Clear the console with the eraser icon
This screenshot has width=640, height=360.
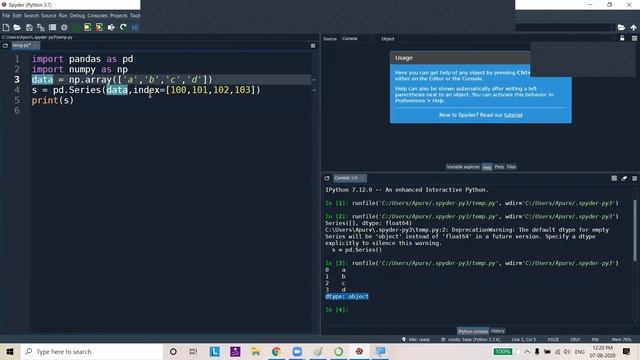624,178
